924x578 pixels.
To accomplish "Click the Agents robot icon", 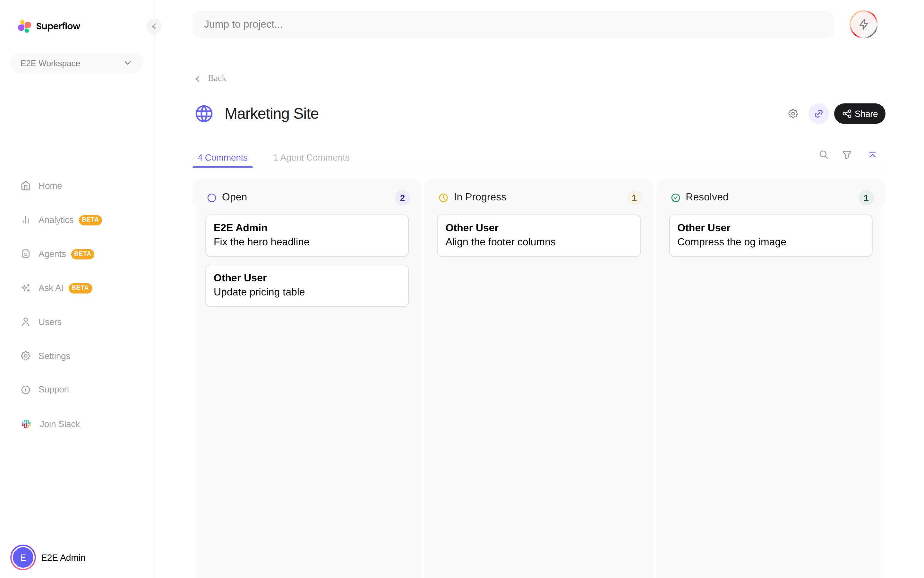I will 26,254.
